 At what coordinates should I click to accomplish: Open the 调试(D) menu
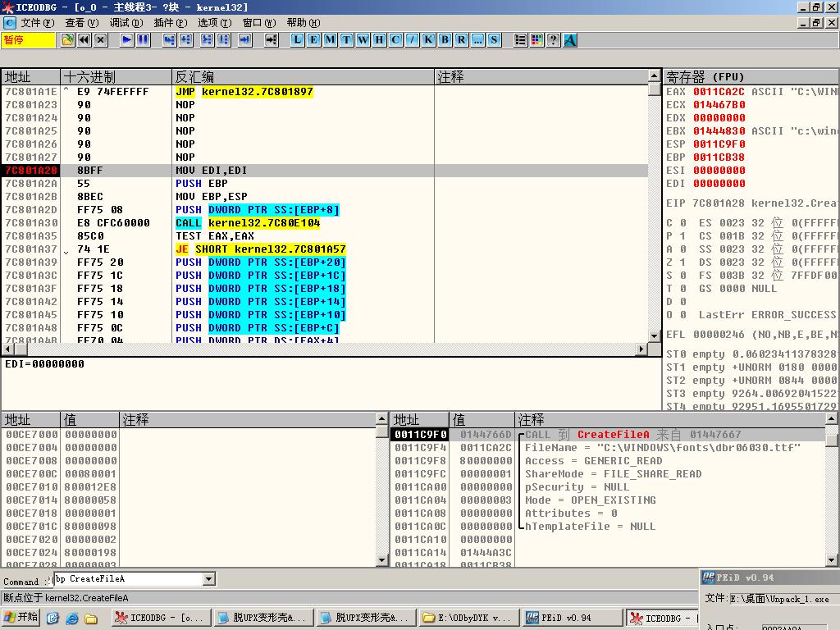tap(126, 22)
